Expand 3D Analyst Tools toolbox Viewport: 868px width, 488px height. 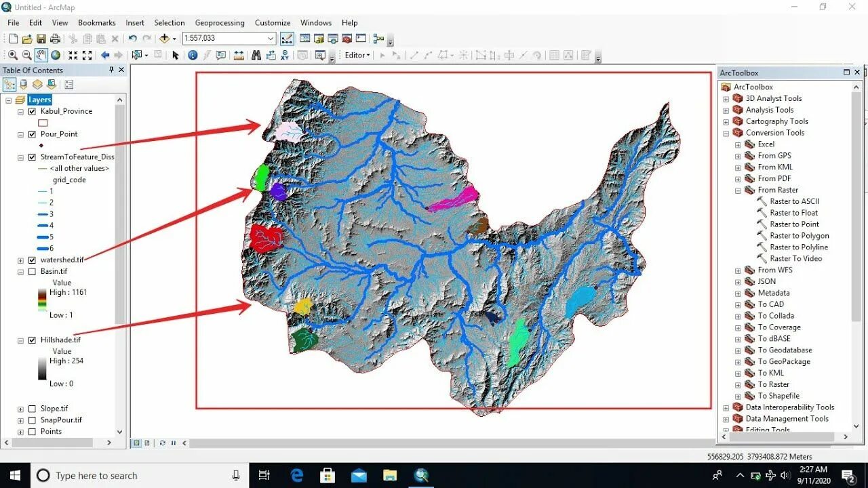point(726,99)
